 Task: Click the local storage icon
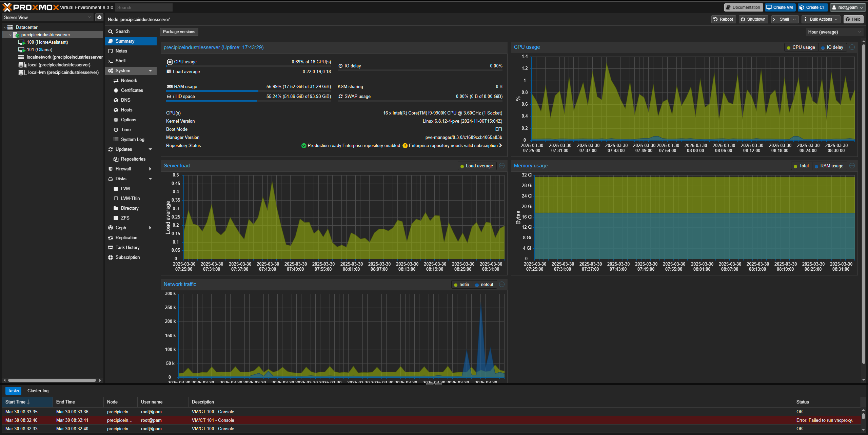tap(22, 65)
